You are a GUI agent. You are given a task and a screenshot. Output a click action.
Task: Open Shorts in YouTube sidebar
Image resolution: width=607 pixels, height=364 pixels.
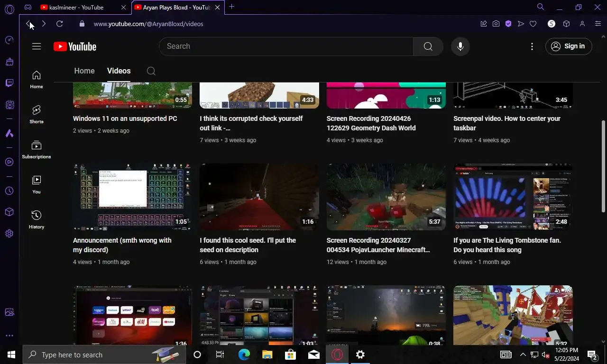[x=37, y=114]
